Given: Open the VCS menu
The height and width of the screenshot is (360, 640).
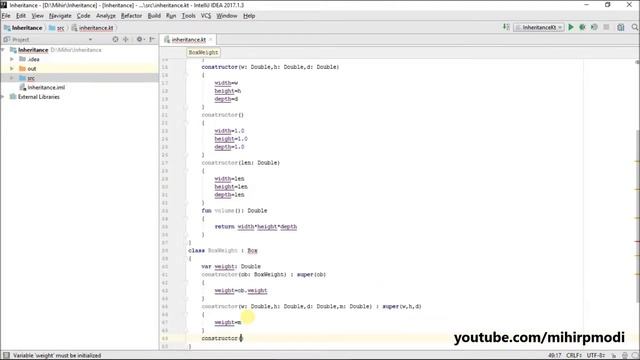Looking at the screenshot, I should pyautogui.click(x=206, y=16).
